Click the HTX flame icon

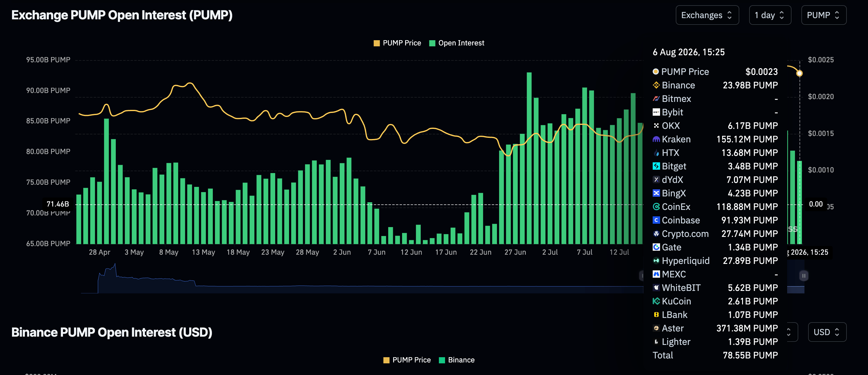pyautogui.click(x=656, y=153)
